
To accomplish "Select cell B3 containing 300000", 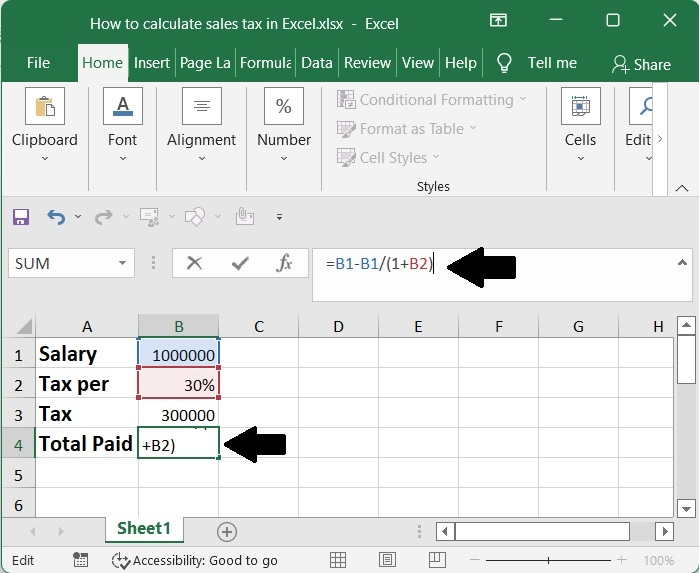I will click(179, 415).
